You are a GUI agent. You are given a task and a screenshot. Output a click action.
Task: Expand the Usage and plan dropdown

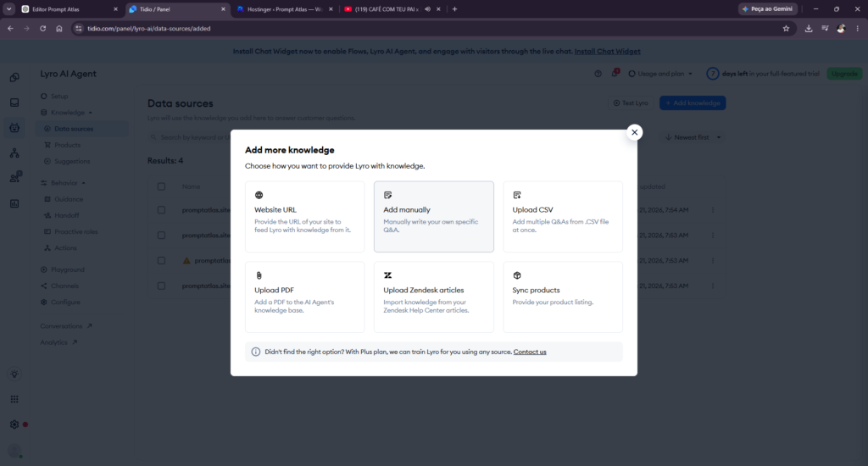click(660, 74)
